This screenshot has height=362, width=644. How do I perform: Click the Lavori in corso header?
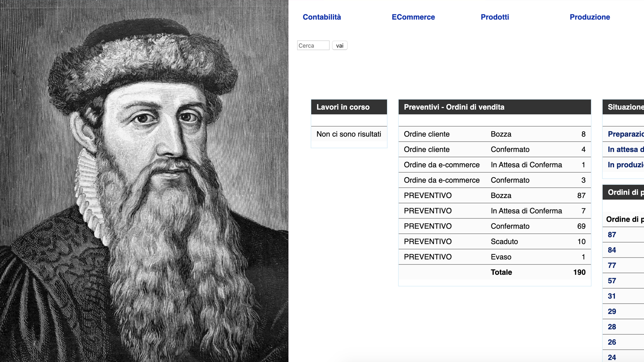[349, 107]
